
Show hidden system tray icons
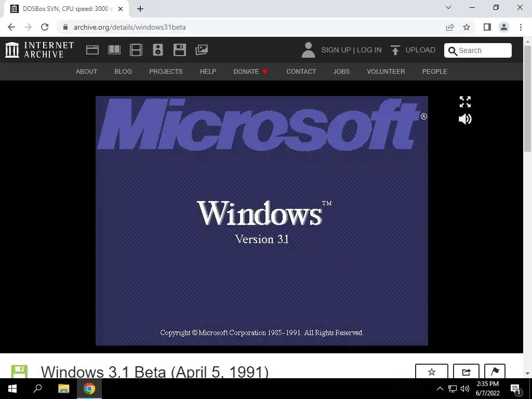pyautogui.click(x=440, y=389)
